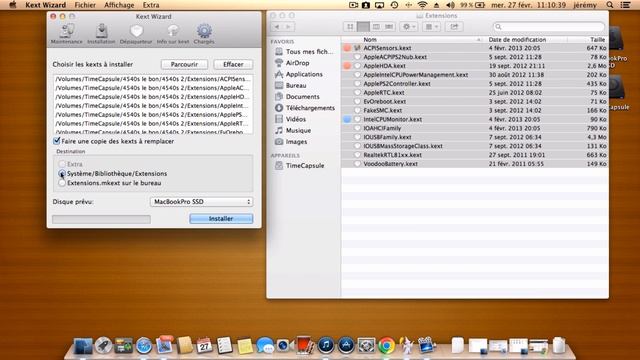
Task: Open the Dépaqueteur tool in Kext Wizard
Action: coord(136,33)
